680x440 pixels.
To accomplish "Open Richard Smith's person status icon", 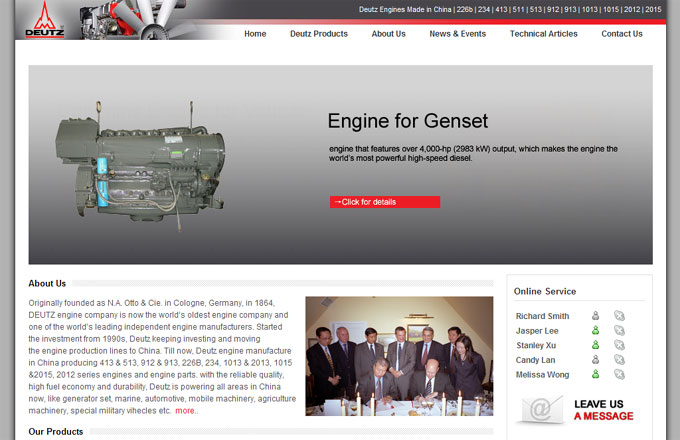I will click(x=595, y=316).
